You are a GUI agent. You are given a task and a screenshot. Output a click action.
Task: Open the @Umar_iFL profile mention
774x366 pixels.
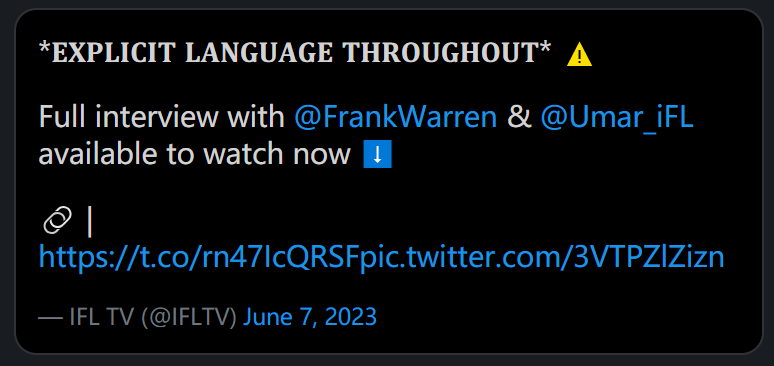point(617,117)
